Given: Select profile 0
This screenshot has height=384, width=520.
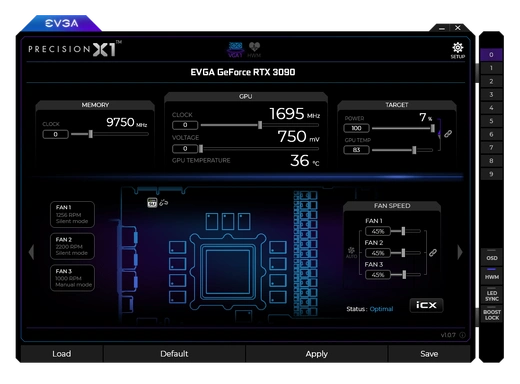Looking at the screenshot, I should point(491,55).
